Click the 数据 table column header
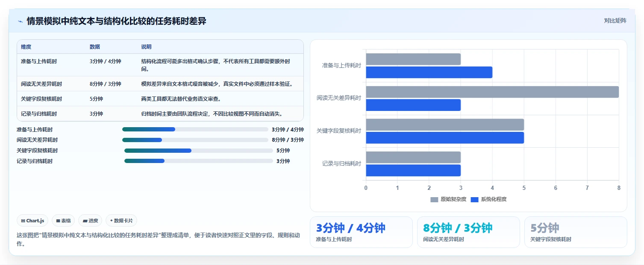This screenshot has height=265, width=644. [95, 47]
